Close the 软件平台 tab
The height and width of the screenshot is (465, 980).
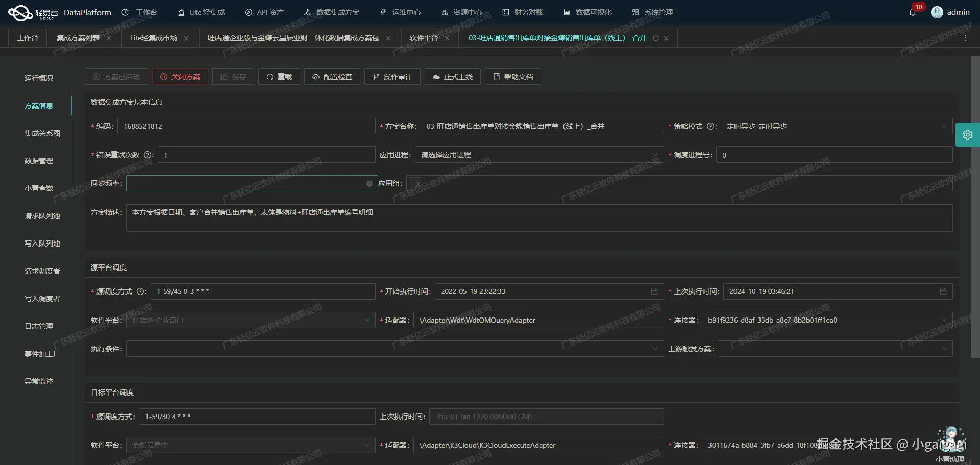tap(447, 38)
